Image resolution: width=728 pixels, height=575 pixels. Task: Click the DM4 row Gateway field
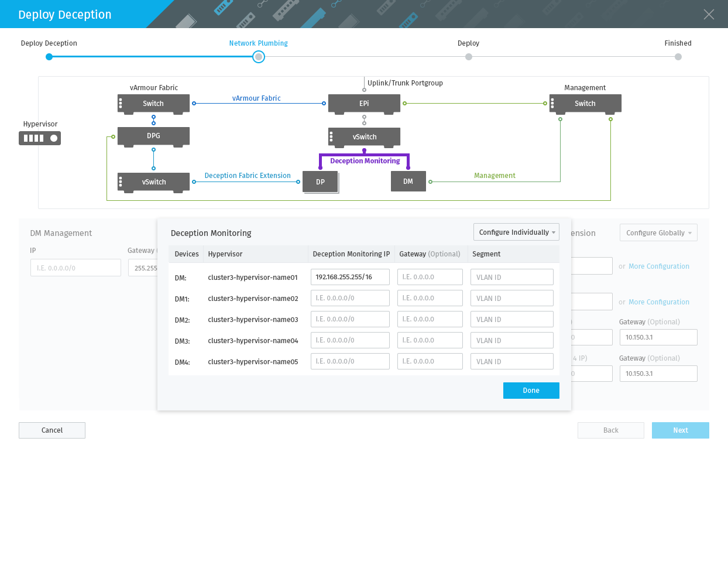point(430,361)
